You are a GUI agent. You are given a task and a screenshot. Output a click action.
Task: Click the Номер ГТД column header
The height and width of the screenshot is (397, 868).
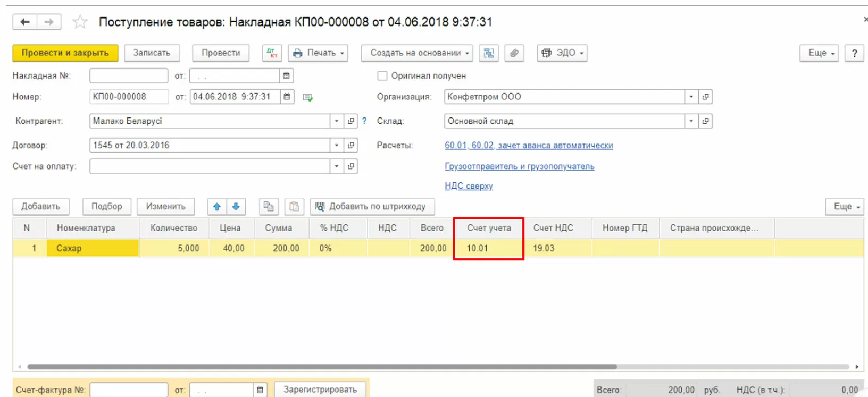625,228
